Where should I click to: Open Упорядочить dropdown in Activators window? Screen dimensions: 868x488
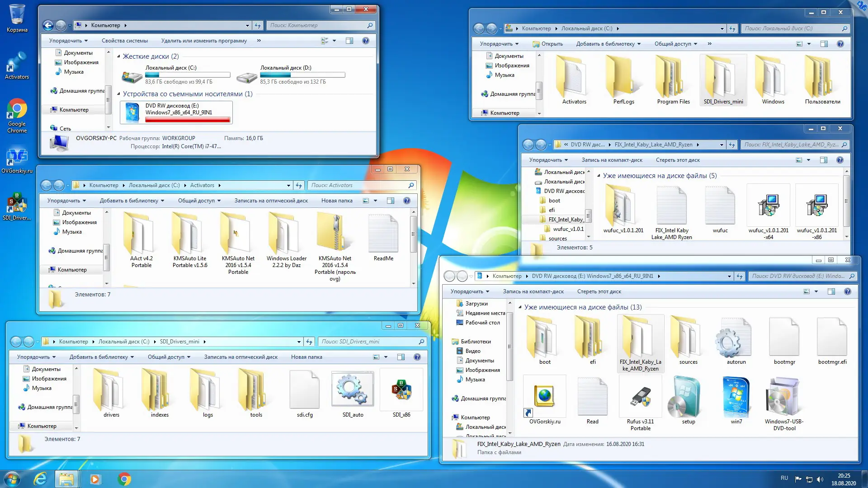pos(66,201)
